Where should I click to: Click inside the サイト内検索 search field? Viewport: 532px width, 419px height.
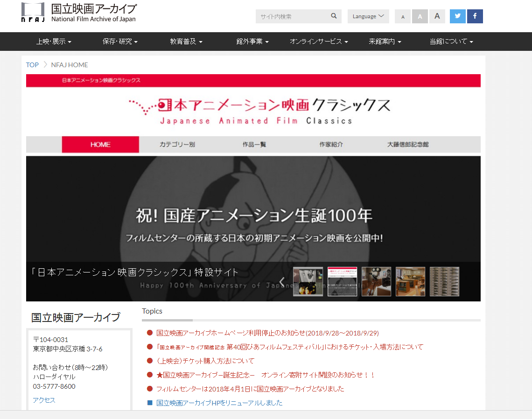click(292, 16)
